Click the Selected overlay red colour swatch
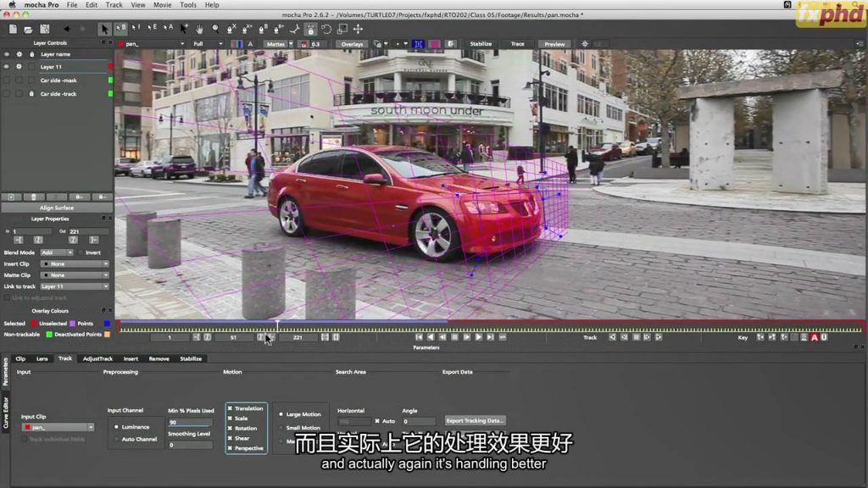The height and width of the screenshot is (488, 868). pos(33,324)
